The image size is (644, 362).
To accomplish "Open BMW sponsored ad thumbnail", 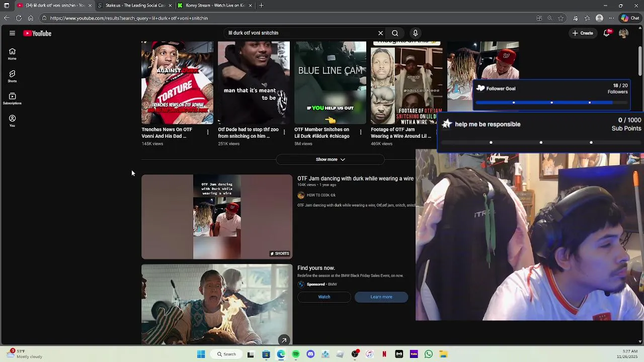I will pyautogui.click(x=217, y=305).
